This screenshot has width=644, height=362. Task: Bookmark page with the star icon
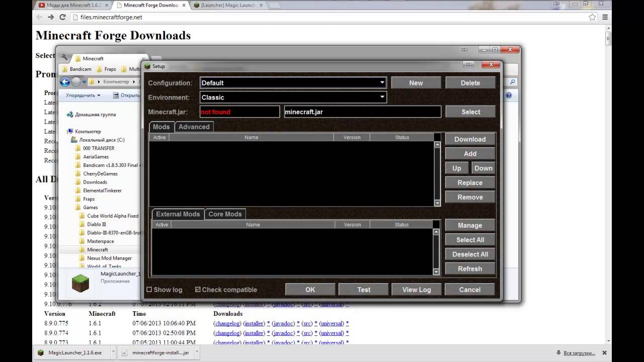(x=592, y=17)
